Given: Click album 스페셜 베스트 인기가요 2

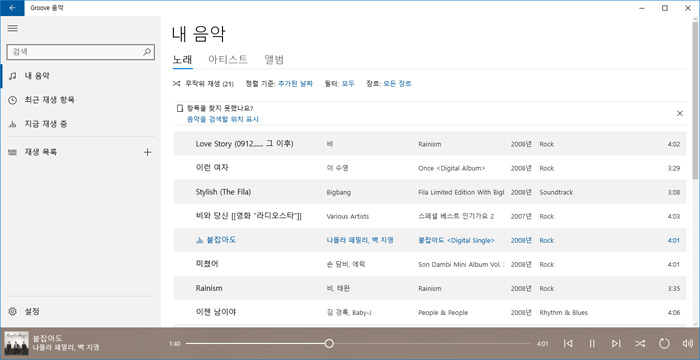Looking at the screenshot, I should tap(456, 217).
